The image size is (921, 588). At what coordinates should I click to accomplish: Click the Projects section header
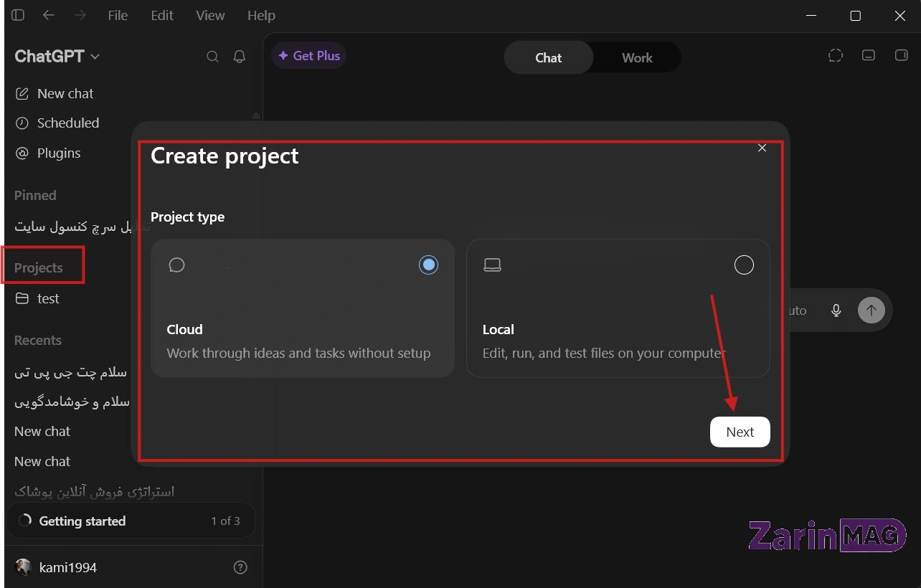[x=39, y=267]
